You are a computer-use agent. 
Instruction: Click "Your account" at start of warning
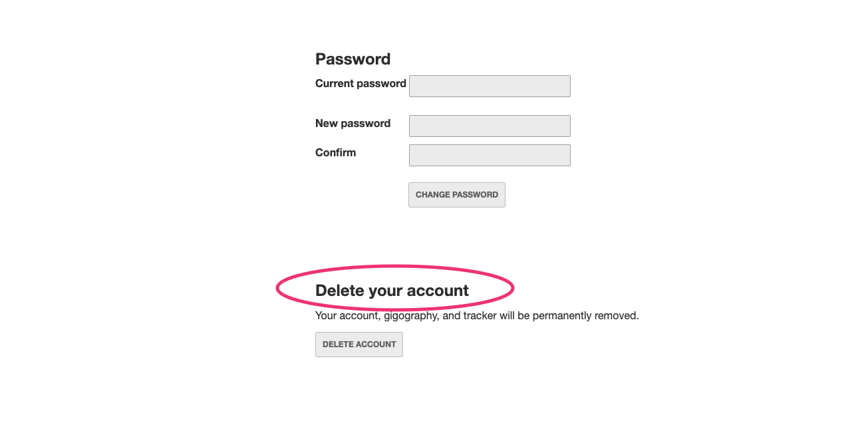pyautogui.click(x=347, y=316)
